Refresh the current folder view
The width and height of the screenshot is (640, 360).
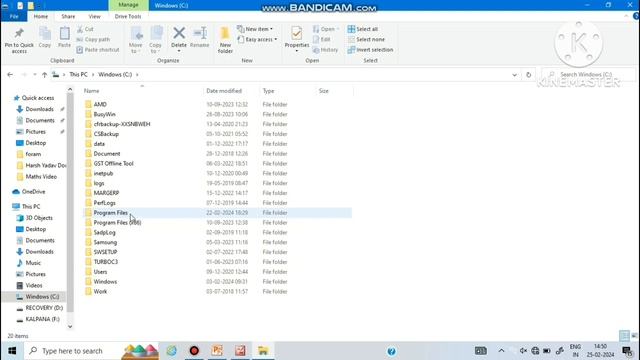(529, 75)
